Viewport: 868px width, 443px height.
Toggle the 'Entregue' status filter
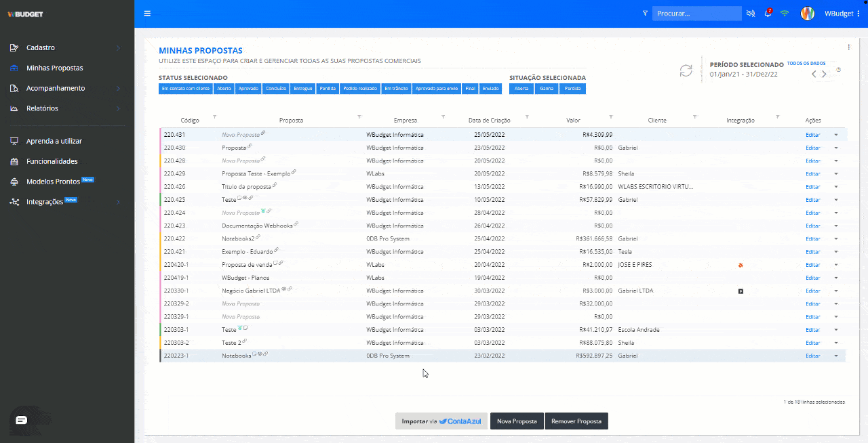coord(303,89)
